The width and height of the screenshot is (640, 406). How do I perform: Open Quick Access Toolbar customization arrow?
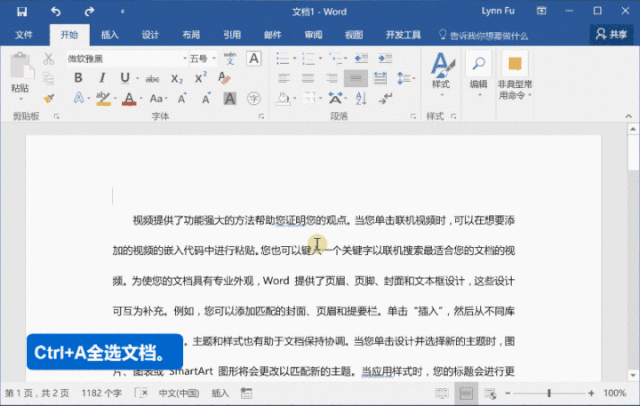(122, 12)
